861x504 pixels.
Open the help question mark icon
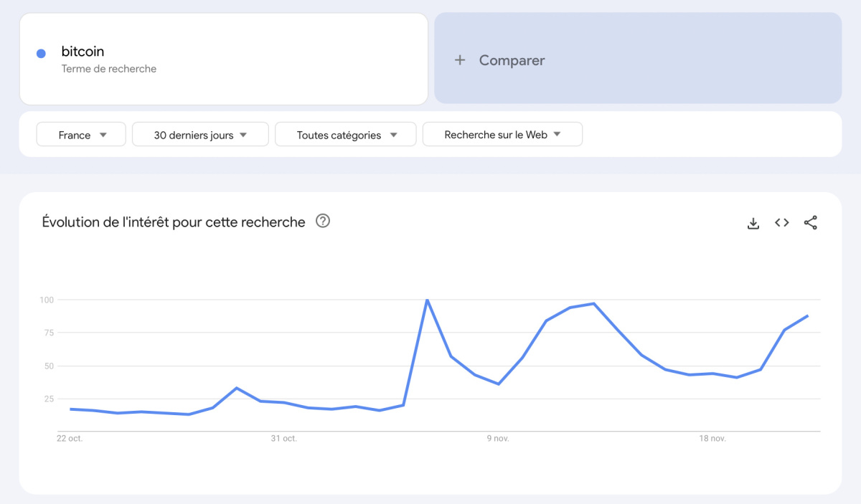tap(323, 222)
